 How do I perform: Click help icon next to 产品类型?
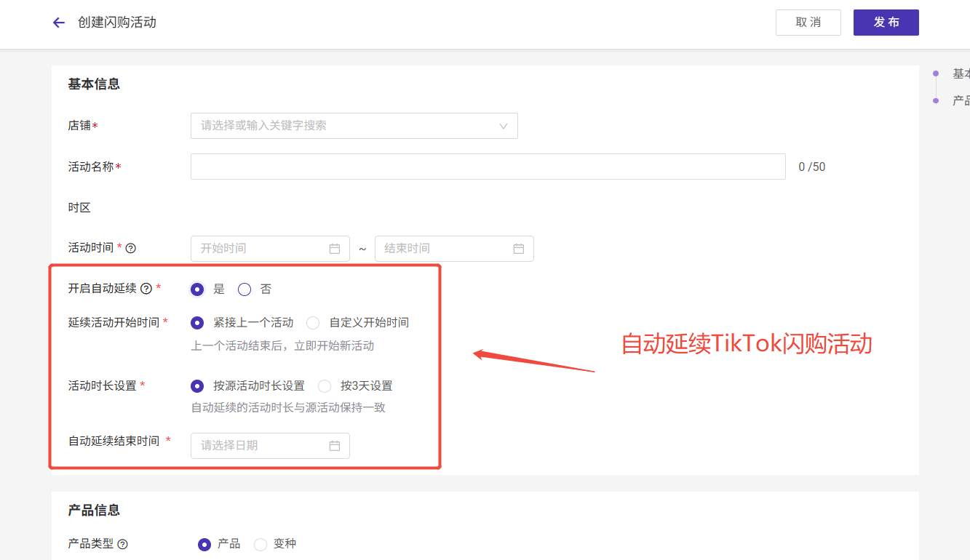click(x=123, y=544)
